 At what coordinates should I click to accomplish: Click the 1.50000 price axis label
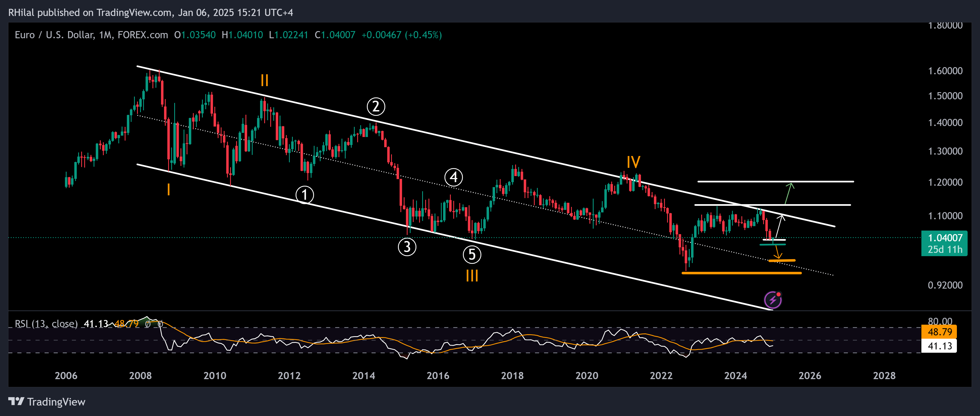coord(945,96)
